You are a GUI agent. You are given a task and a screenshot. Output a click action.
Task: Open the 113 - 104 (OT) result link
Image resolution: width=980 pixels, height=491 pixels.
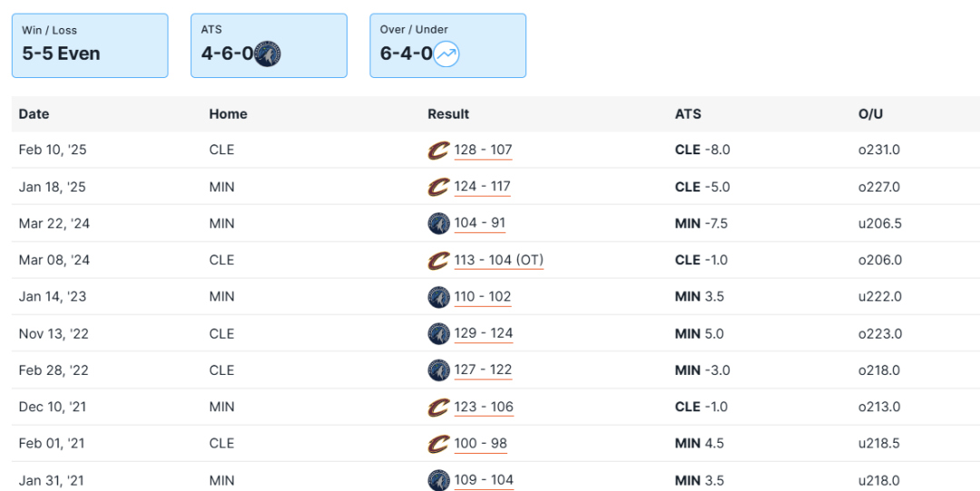pos(499,260)
